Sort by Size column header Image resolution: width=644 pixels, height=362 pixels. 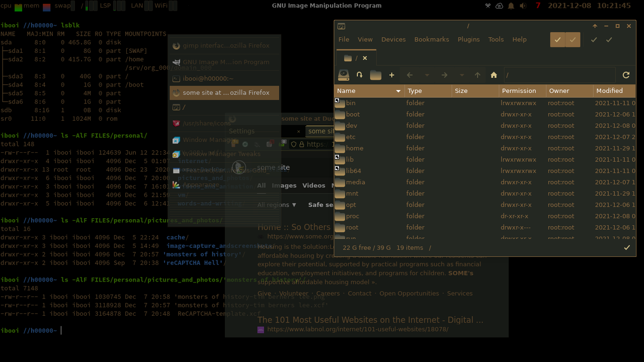point(475,91)
